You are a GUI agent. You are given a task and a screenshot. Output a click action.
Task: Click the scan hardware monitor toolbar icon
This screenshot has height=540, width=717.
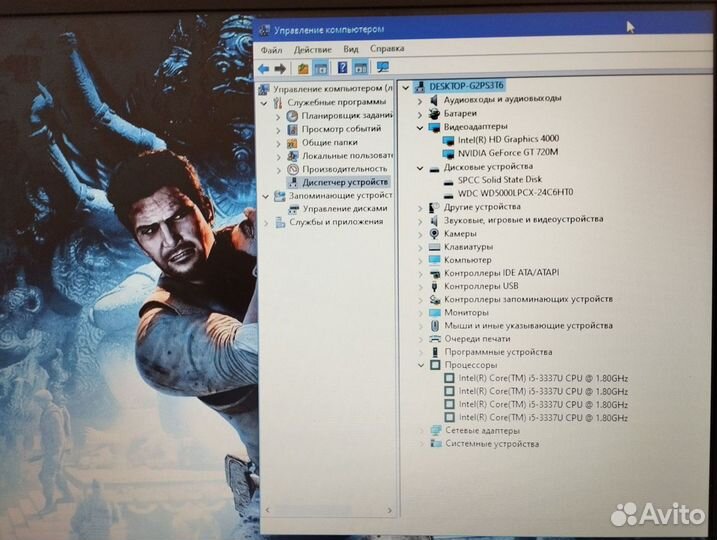(382, 68)
